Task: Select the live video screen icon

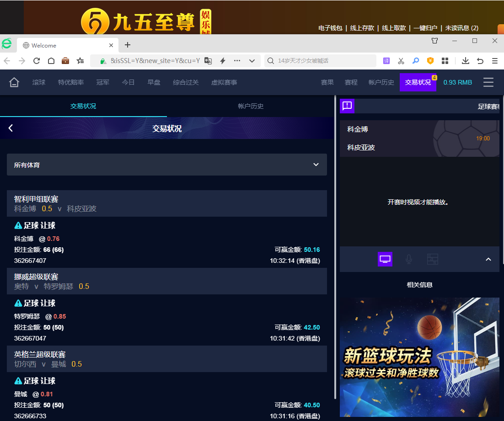Action: 385,259
